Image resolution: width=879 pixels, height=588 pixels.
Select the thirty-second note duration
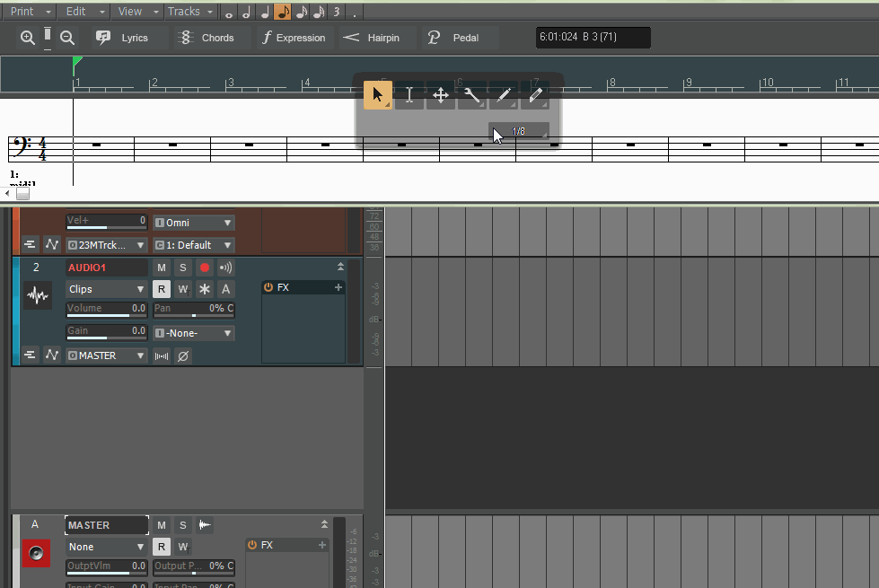pos(319,12)
